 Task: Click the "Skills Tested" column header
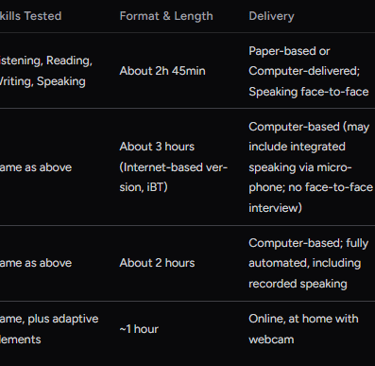pyautogui.click(x=31, y=16)
